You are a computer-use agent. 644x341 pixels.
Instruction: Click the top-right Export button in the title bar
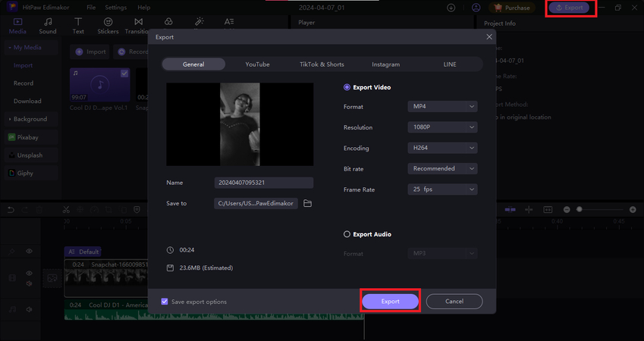click(x=569, y=8)
